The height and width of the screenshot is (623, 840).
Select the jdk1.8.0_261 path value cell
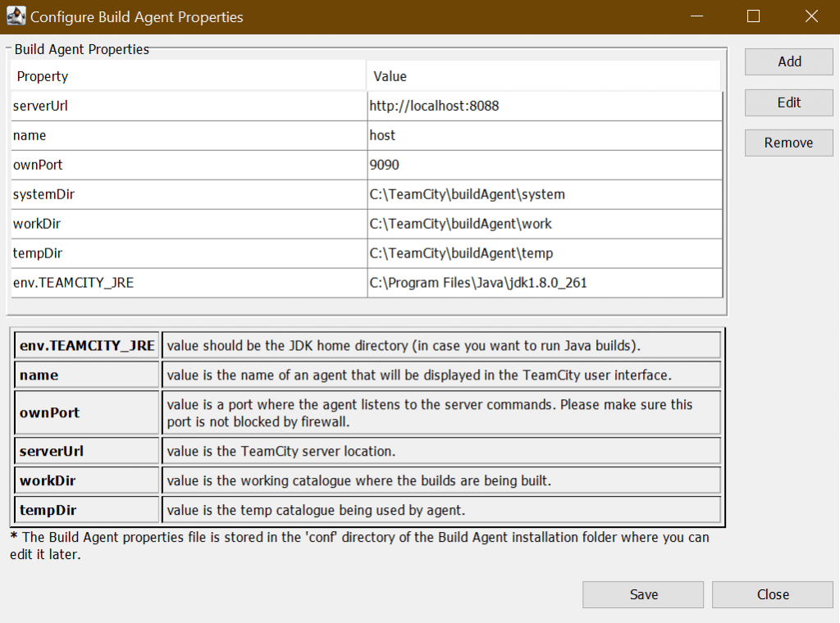(545, 283)
